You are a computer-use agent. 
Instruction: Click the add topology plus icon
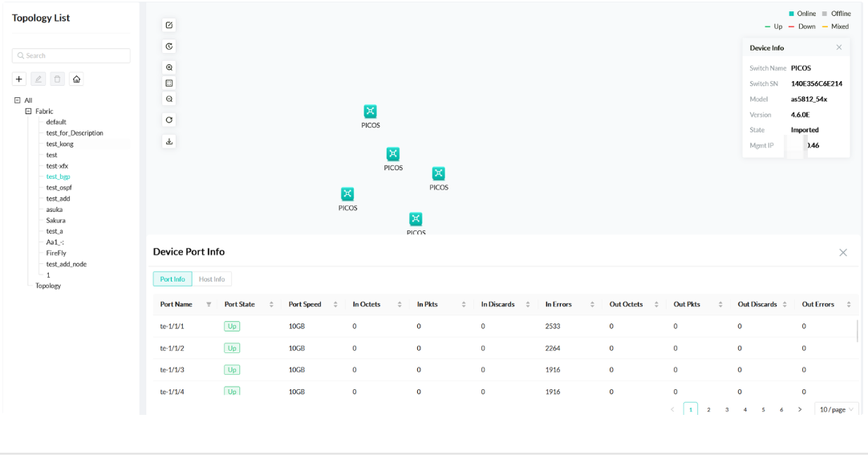click(x=19, y=79)
